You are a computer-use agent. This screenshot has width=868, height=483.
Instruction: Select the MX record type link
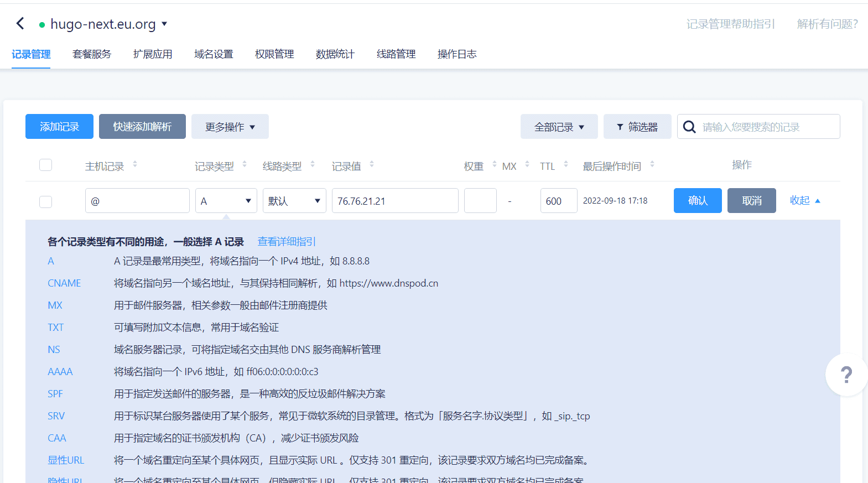coord(55,305)
